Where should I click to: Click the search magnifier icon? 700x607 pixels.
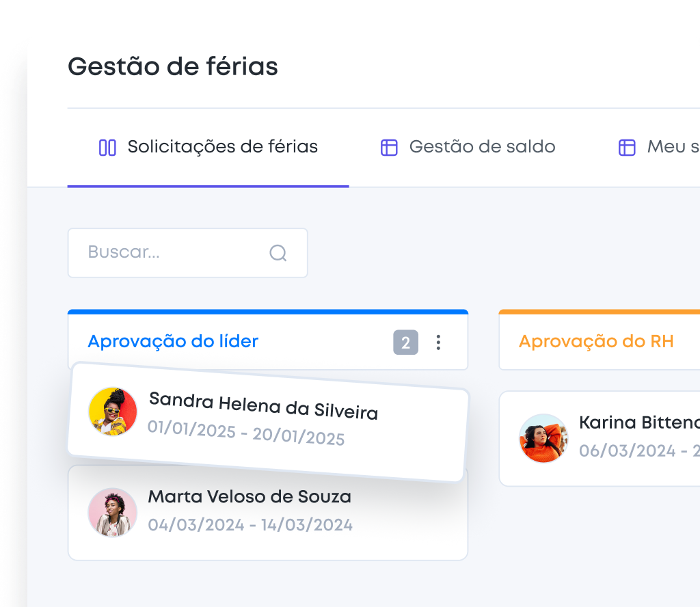tap(278, 253)
